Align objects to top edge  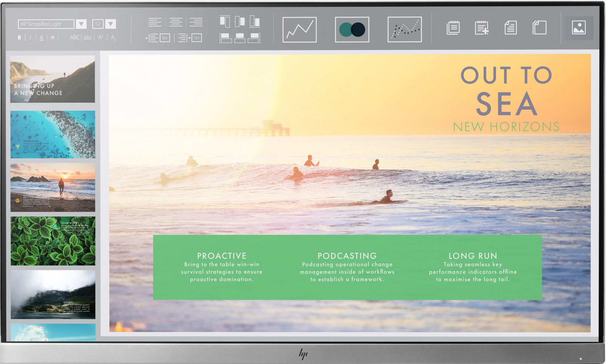pyautogui.click(x=225, y=22)
